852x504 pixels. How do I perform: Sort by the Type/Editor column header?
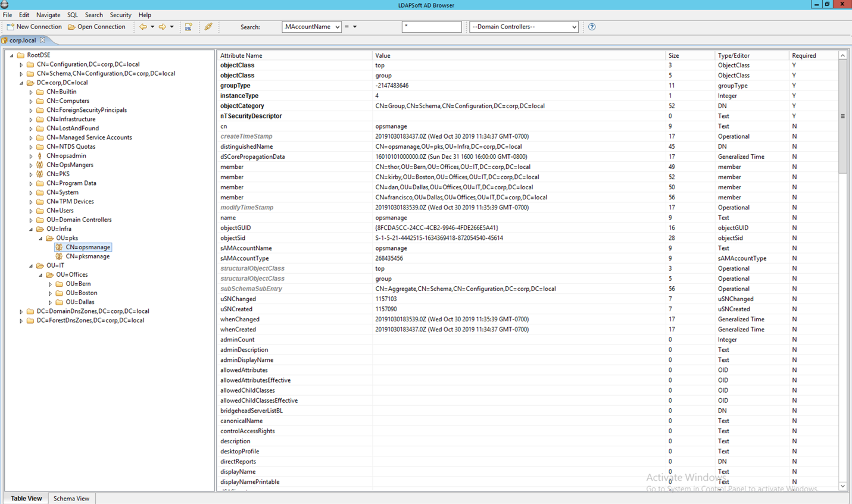pos(751,55)
